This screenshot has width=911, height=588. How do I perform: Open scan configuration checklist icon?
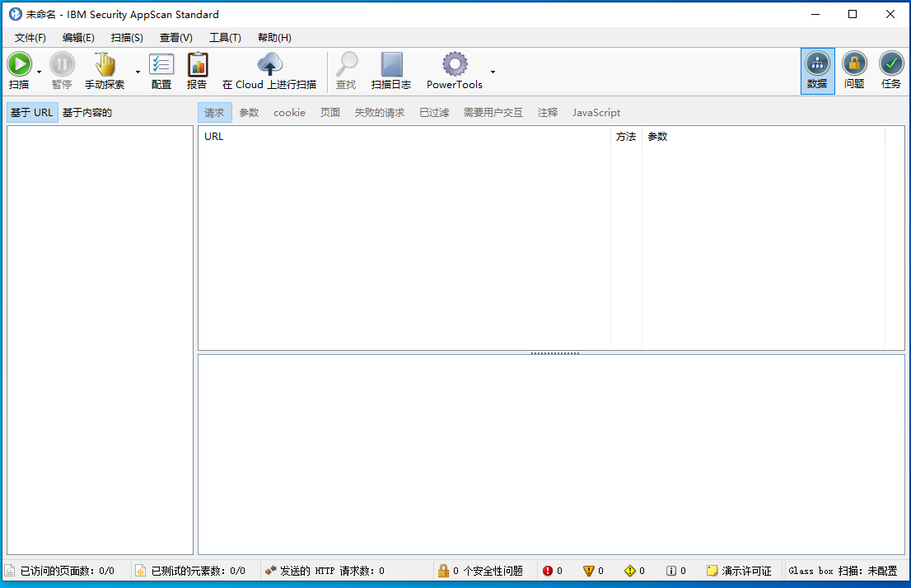pyautogui.click(x=161, y=64)
